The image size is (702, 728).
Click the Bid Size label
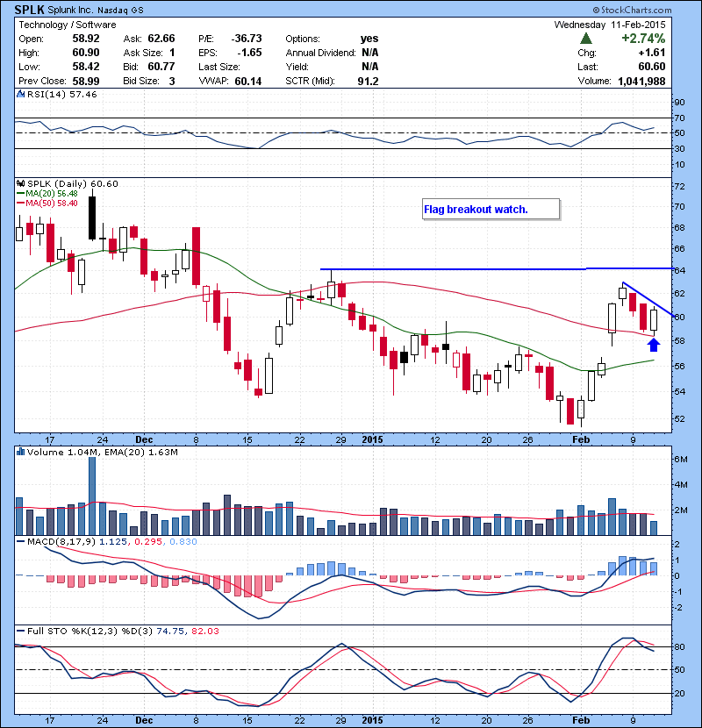pos(141,81)
